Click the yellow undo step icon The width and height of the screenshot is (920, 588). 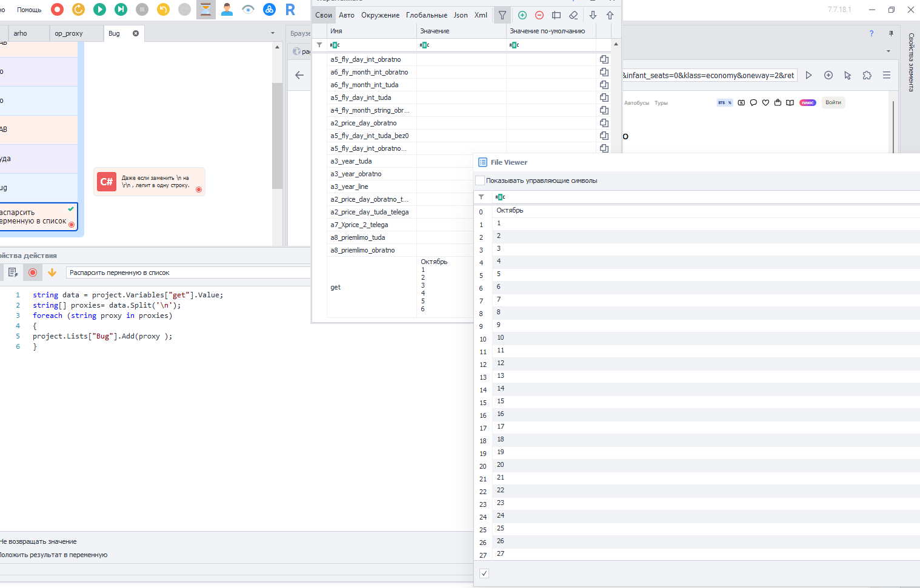(x=164, y=9)
